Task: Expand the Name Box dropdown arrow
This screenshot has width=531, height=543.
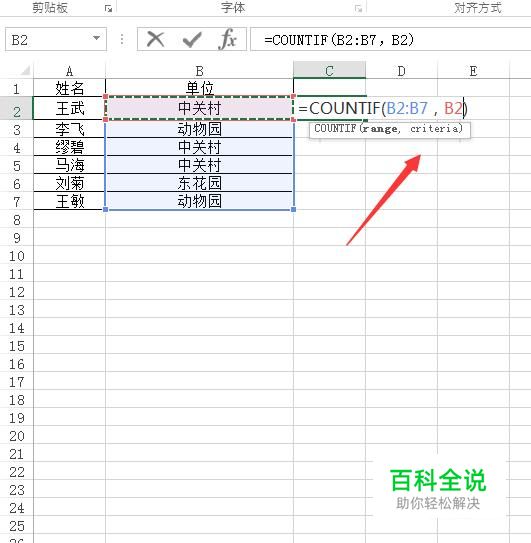Action: tap(97, 38)
